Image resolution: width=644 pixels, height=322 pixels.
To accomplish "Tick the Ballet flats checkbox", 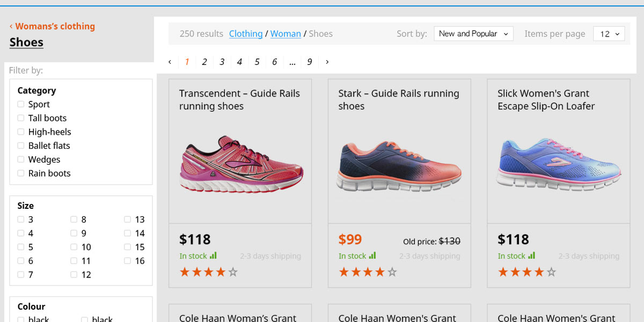I will [x=21, y=145].
